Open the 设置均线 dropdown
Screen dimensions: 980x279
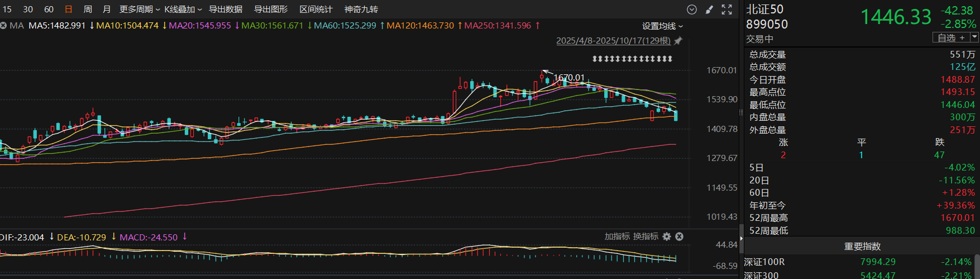pos(663,26)
